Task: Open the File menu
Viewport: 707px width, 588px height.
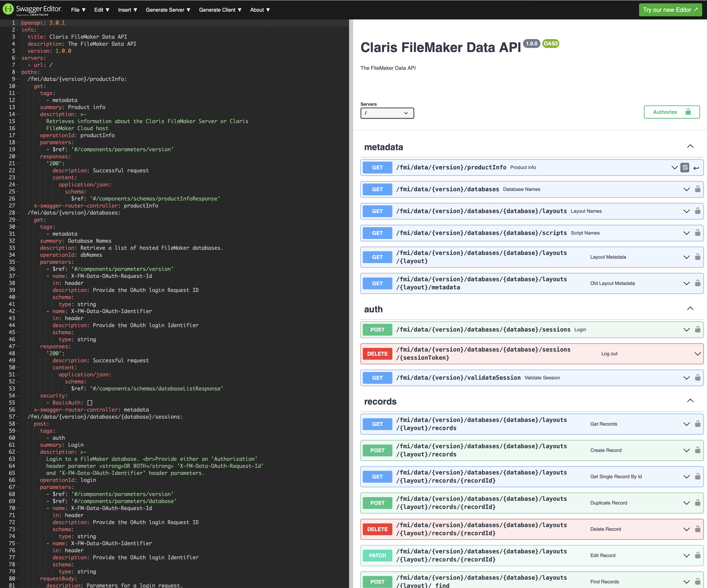Action: [78, 10]
